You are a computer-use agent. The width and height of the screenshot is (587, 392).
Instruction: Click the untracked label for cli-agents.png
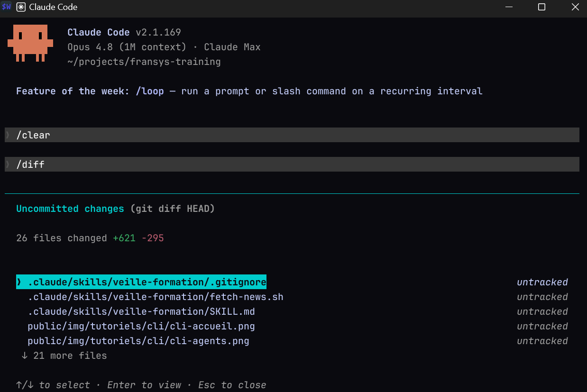click(542, 341)
